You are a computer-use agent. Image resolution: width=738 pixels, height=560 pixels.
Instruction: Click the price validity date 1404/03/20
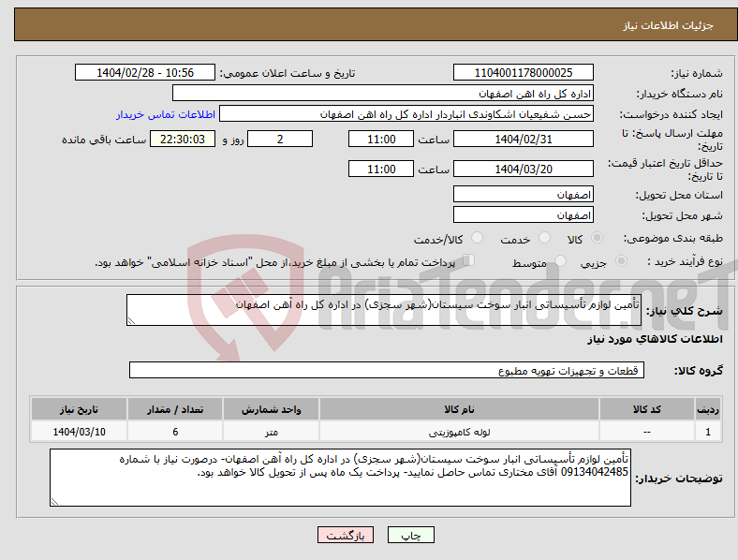524,169
